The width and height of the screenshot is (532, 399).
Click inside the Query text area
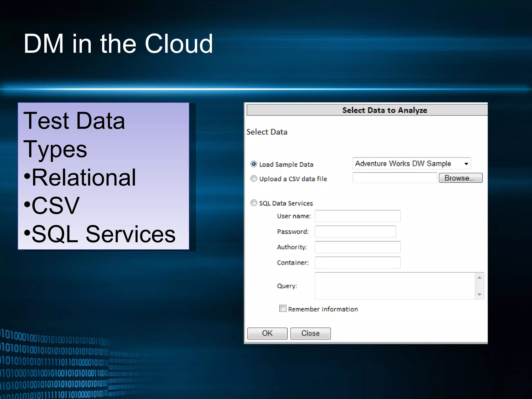[x=395, y=286]
